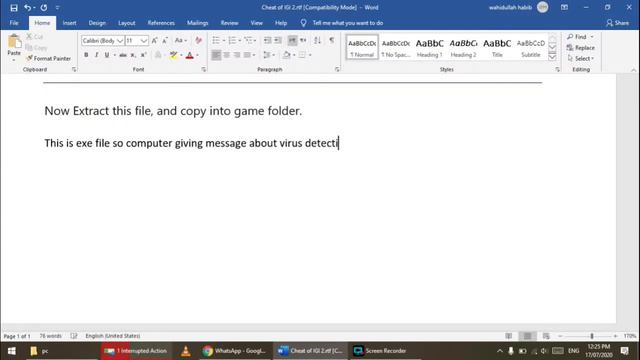Expand the Bullets list dropdown
Viewport: 640px width, 360px height.
pyautogui.click(x=224, y=40)
